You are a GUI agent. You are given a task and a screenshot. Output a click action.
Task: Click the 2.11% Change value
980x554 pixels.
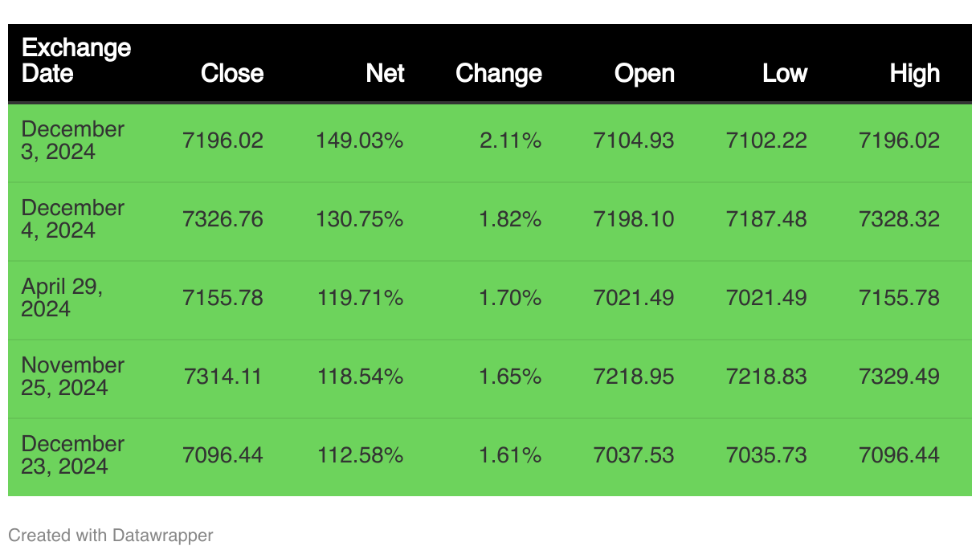tap(510, 141)
